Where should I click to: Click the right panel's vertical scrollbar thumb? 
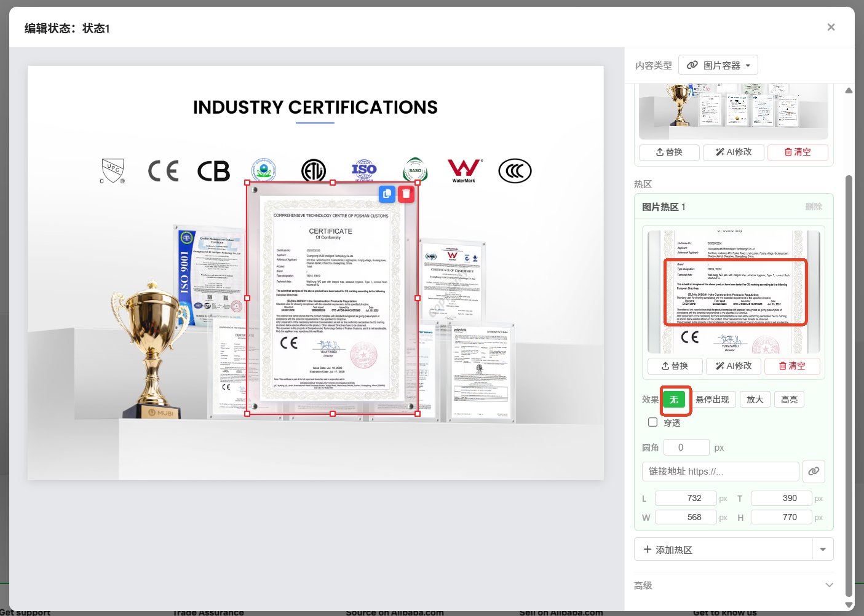849,385
